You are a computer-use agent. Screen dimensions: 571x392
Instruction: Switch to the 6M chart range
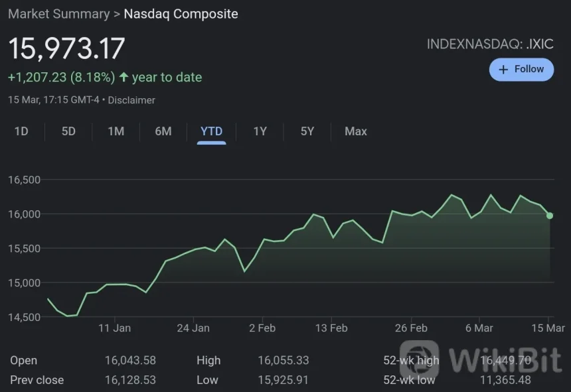coord(163,131)
